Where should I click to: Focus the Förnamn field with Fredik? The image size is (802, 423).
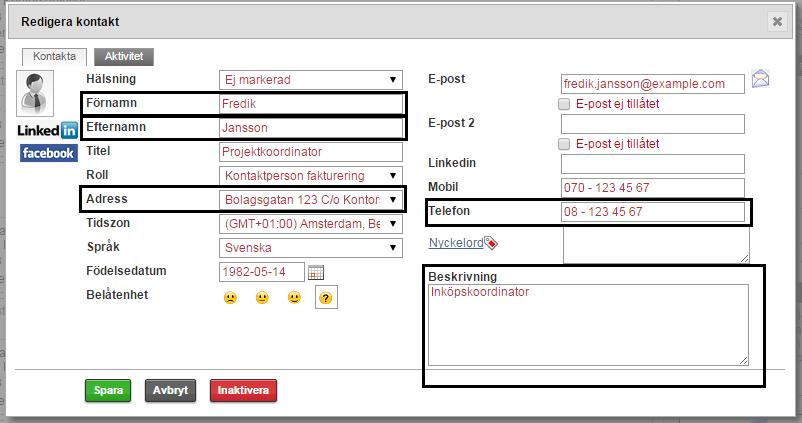(x=310, y=104)
